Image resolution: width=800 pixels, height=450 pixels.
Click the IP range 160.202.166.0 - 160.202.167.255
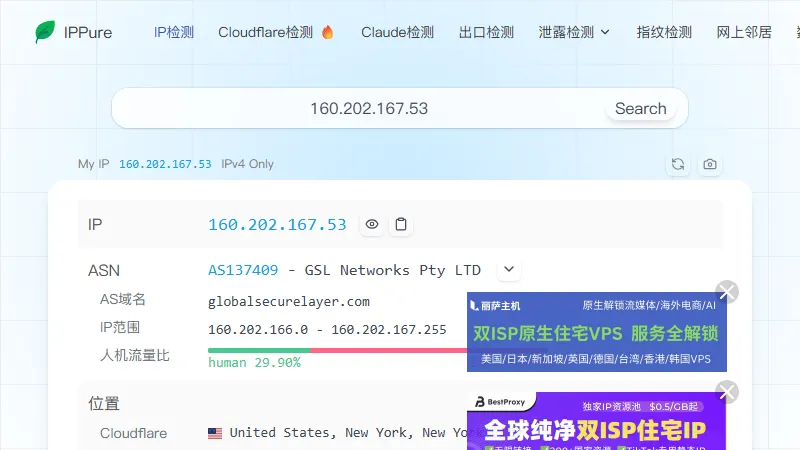click(327, 330)
